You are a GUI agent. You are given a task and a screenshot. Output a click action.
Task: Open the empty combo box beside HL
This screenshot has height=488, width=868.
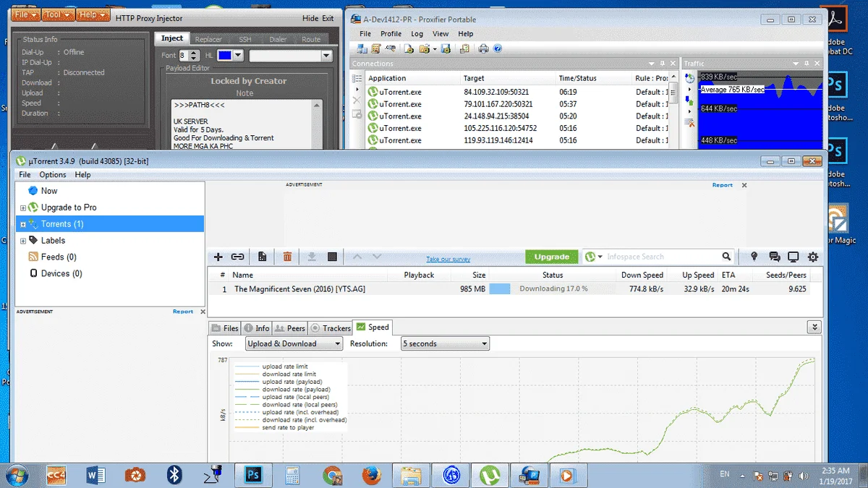pyautogui.click(x=291, y=56)
